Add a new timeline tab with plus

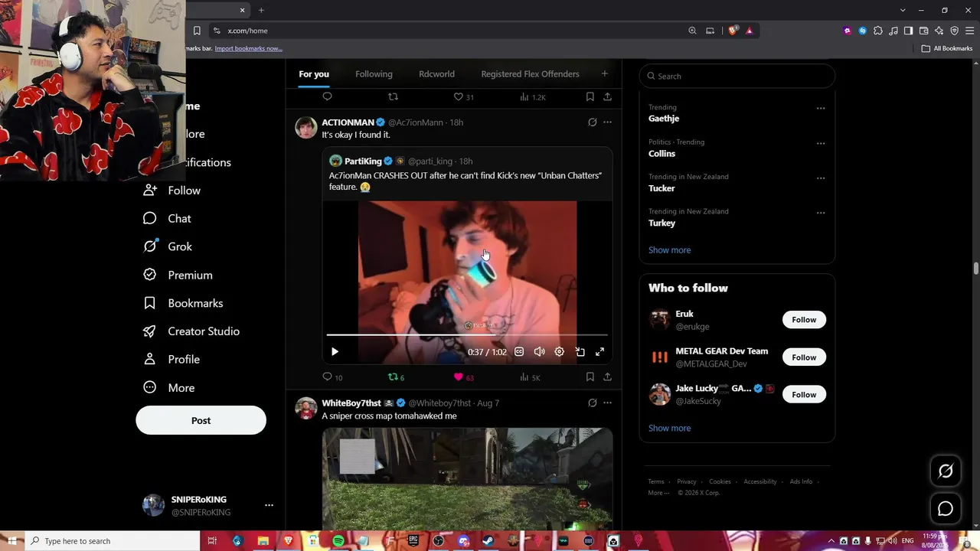pos(604,73)
